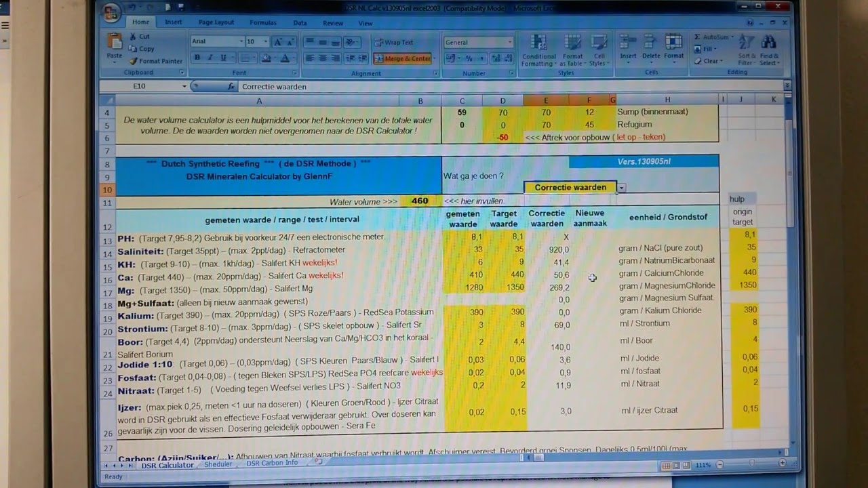Open the Fill menu

[706, 49]
